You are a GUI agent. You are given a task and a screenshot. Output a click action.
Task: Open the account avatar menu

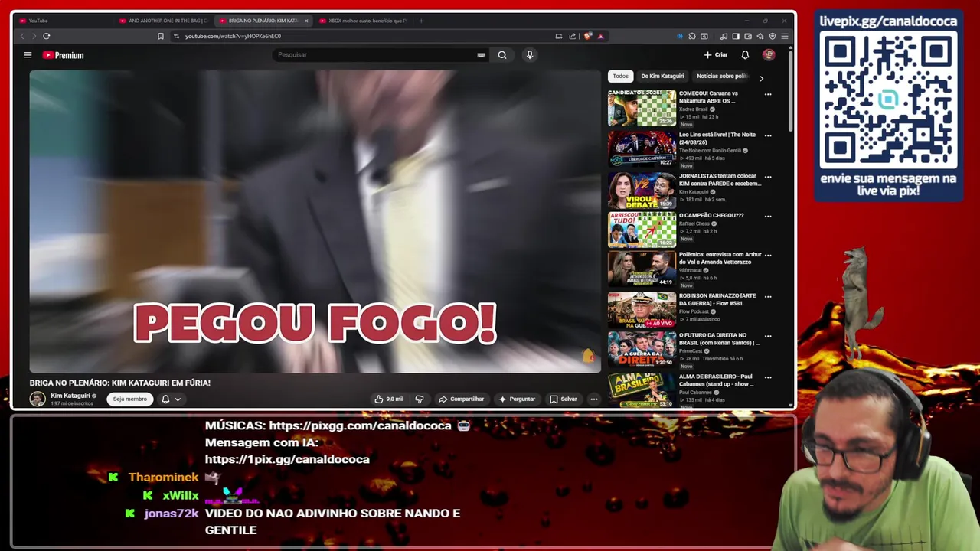769,55
